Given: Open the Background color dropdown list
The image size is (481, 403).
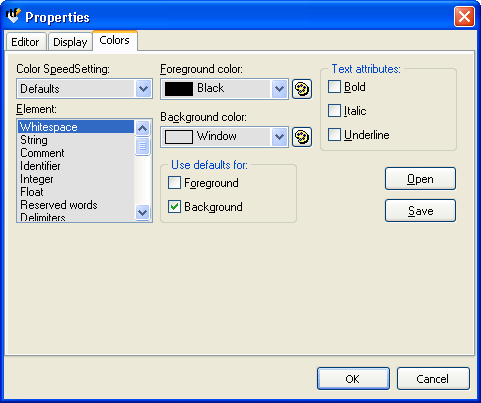Looking at the screenshot, I should 279,137.
